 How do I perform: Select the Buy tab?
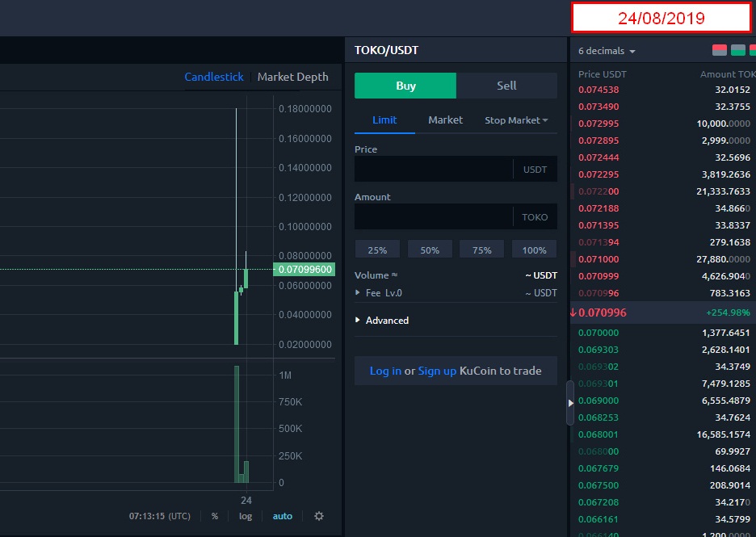pos(405,86)
